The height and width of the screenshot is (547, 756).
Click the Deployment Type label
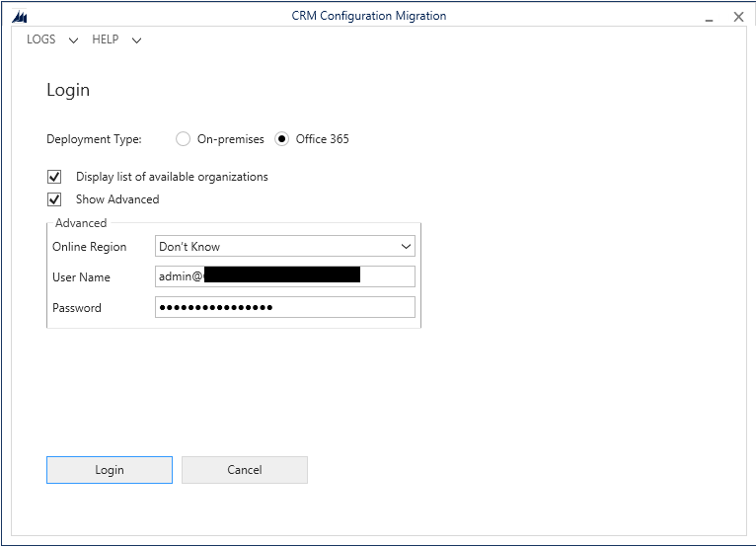94,139
